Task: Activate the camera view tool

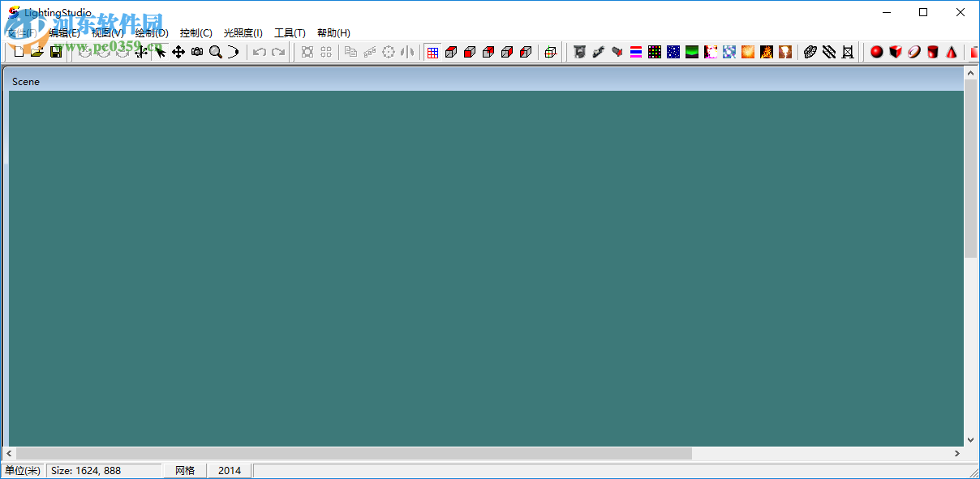Action: point(196,51)
